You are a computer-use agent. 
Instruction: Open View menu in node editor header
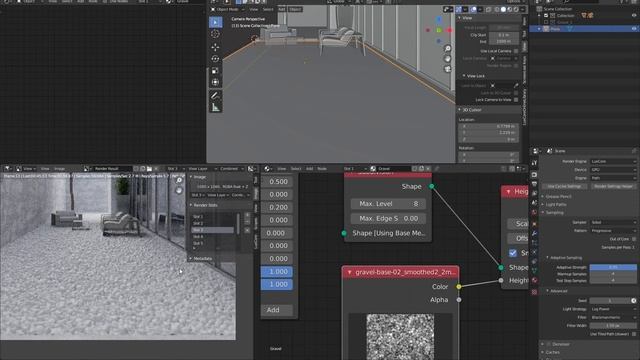point(282,169)
